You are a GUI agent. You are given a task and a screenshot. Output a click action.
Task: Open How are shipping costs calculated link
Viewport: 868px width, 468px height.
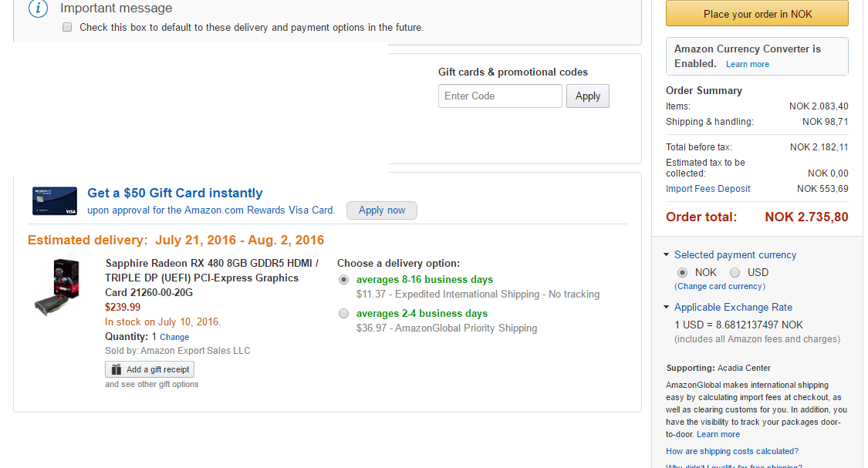732,451
